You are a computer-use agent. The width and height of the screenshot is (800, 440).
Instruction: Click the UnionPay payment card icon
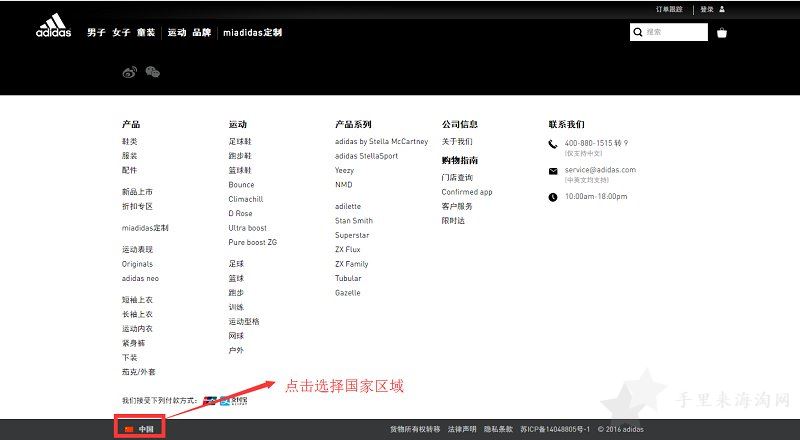click(x=210, y=401)
